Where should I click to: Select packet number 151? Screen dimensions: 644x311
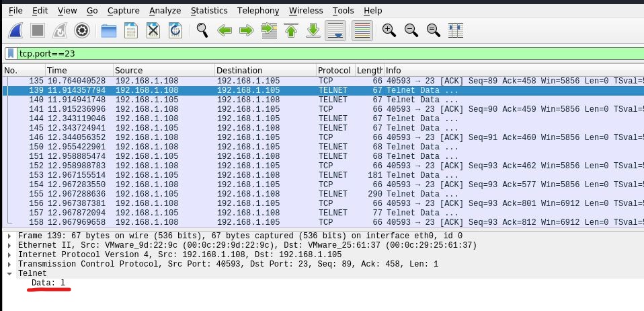click(x=323, y=156)
